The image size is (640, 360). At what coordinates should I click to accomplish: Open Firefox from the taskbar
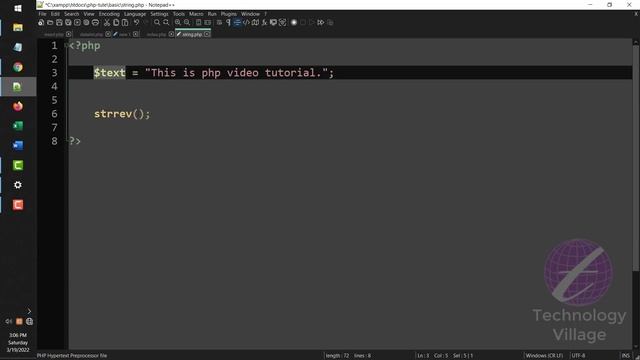[x=18, y=106]
